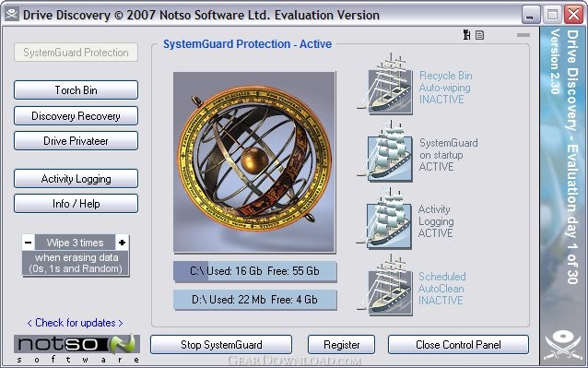Toggle the Recycle Bin Auto-wiping ship icon

[x=386, y=84]
